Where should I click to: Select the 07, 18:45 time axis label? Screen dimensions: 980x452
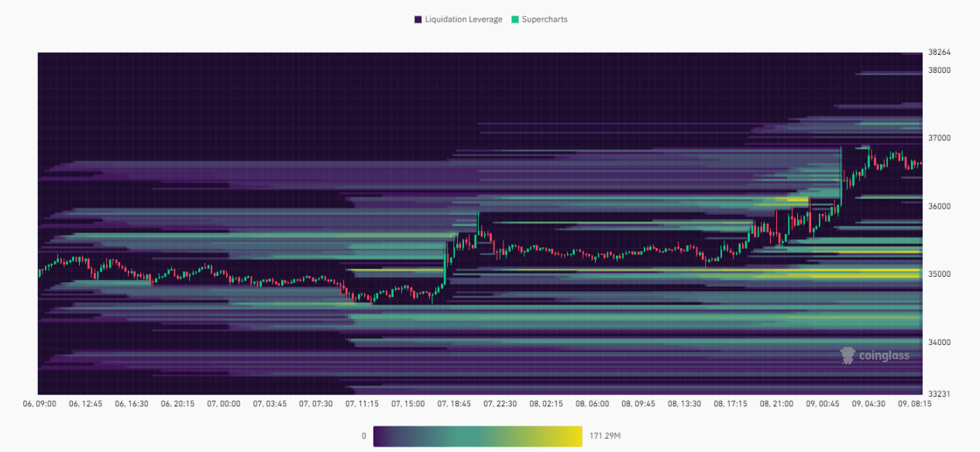[455, 404]
